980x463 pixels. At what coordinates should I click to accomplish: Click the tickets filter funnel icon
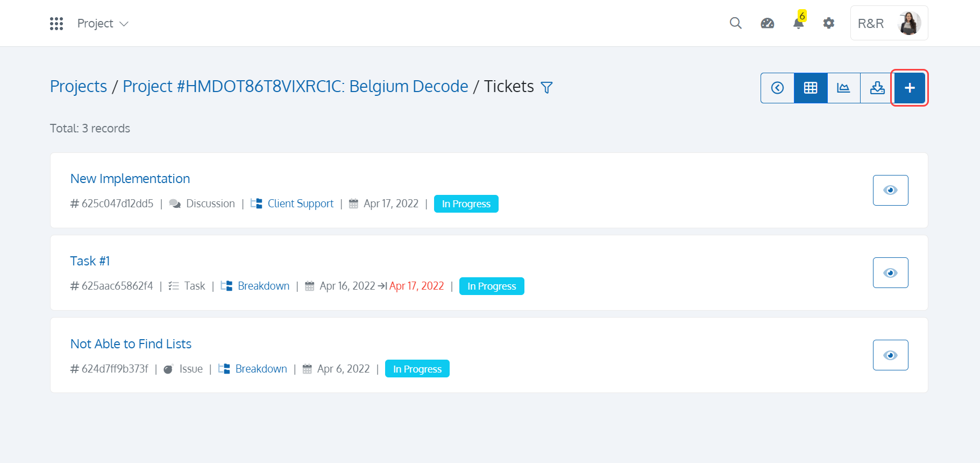pyautogui.click(x=546, y=87)
